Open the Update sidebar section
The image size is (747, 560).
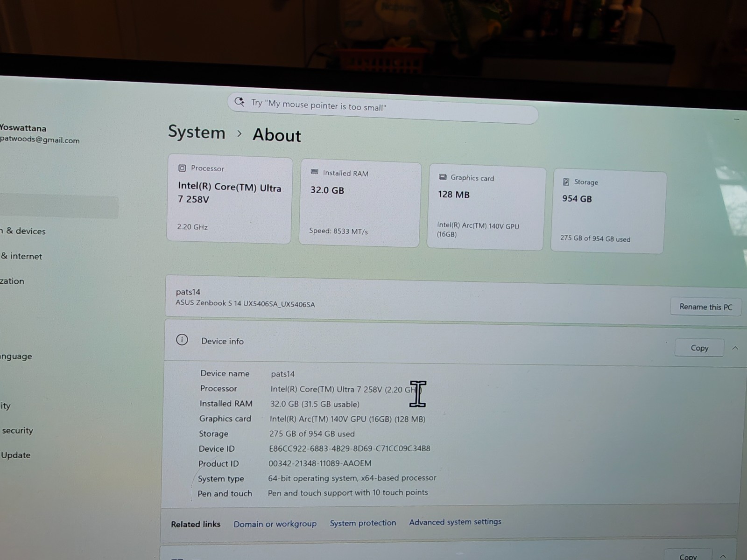15,455
